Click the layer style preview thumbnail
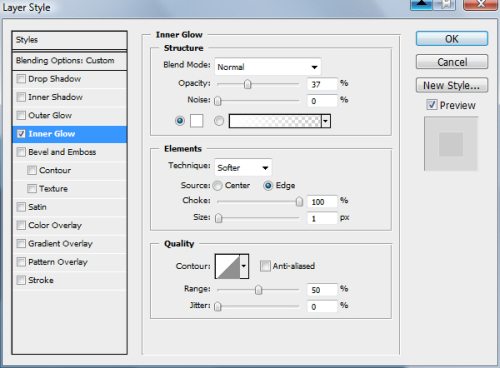 point(451,144)
